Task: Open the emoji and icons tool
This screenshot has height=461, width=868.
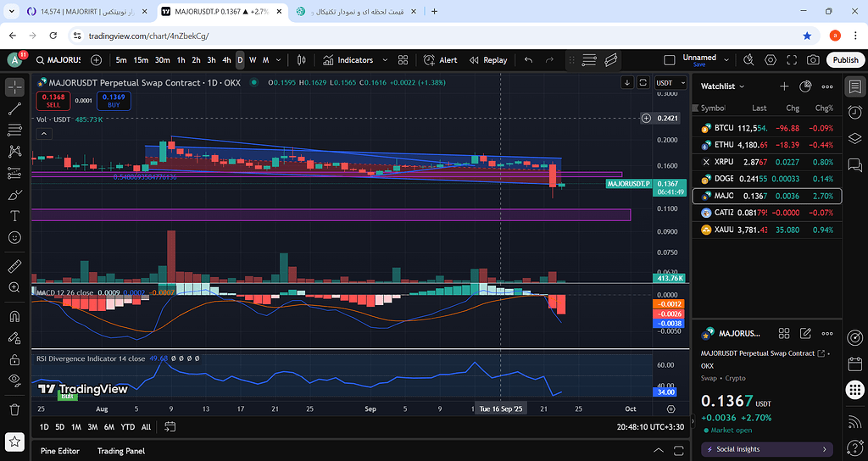Action: coord(14,238)
